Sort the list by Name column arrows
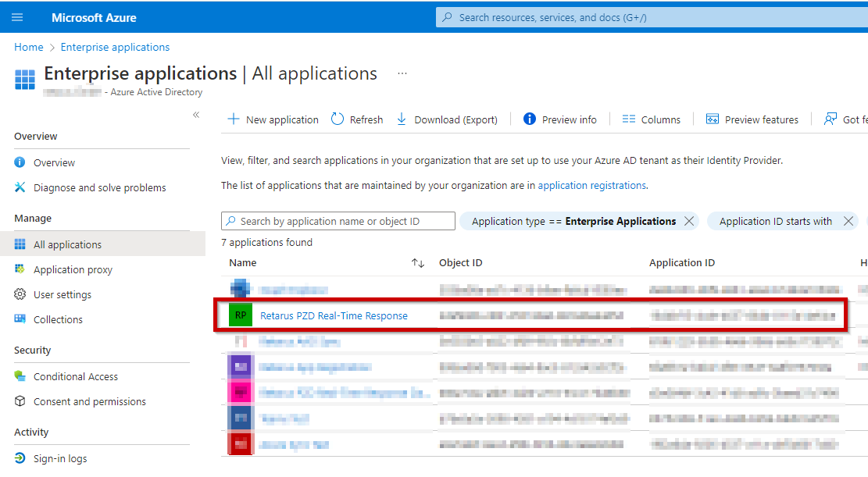 point(418,263)
